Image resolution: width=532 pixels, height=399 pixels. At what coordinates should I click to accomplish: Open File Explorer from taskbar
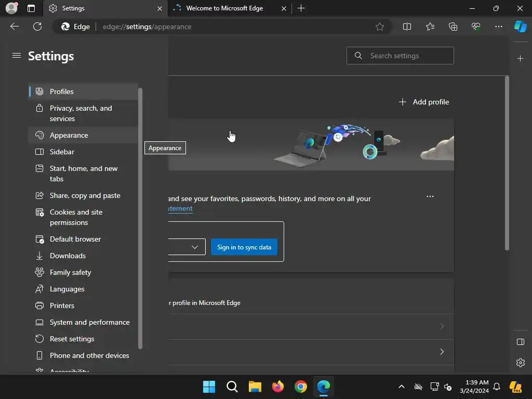pos(255,387)
